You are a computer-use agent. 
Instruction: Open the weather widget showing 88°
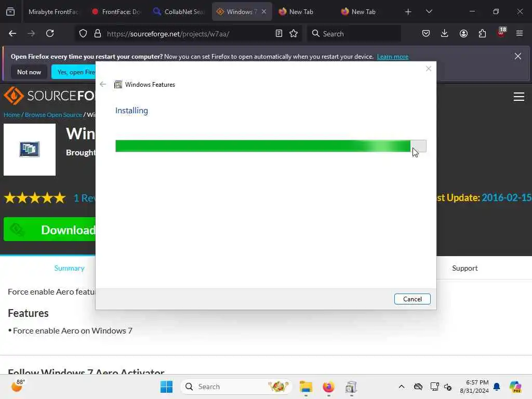point(18,386)
